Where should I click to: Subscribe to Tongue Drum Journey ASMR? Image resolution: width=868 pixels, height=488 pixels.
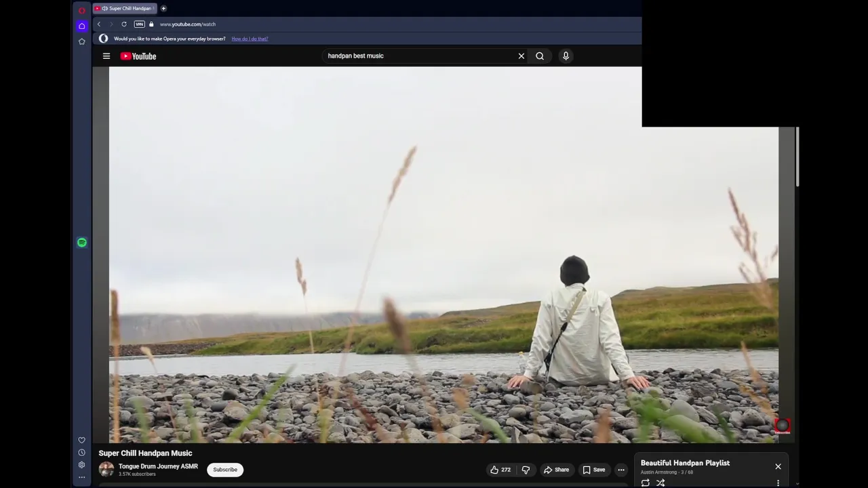pos(225,470)
